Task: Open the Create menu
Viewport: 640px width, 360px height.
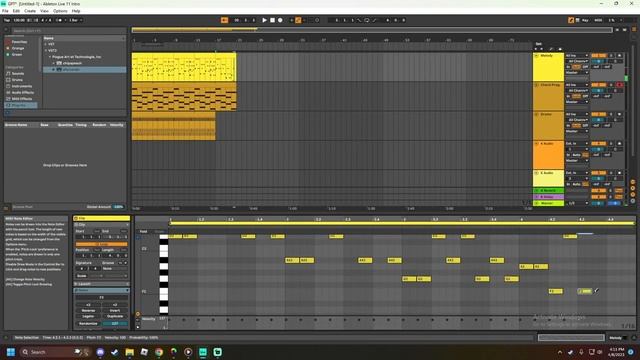Action: point(30,11)
